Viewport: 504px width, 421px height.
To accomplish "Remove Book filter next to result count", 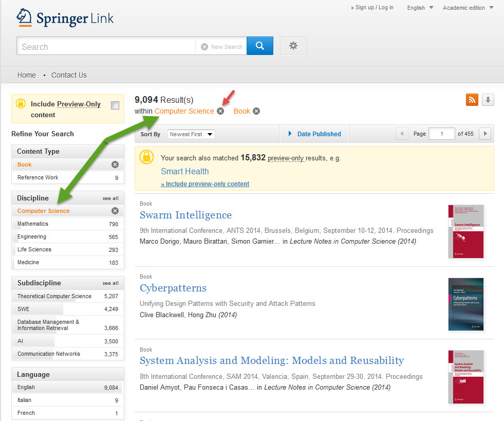I will [256, 111].
